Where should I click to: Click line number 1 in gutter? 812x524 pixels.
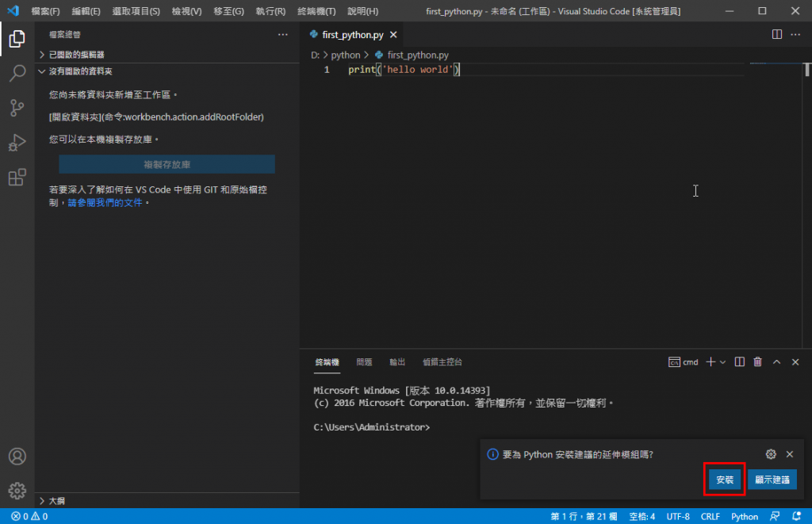[327, 70]
